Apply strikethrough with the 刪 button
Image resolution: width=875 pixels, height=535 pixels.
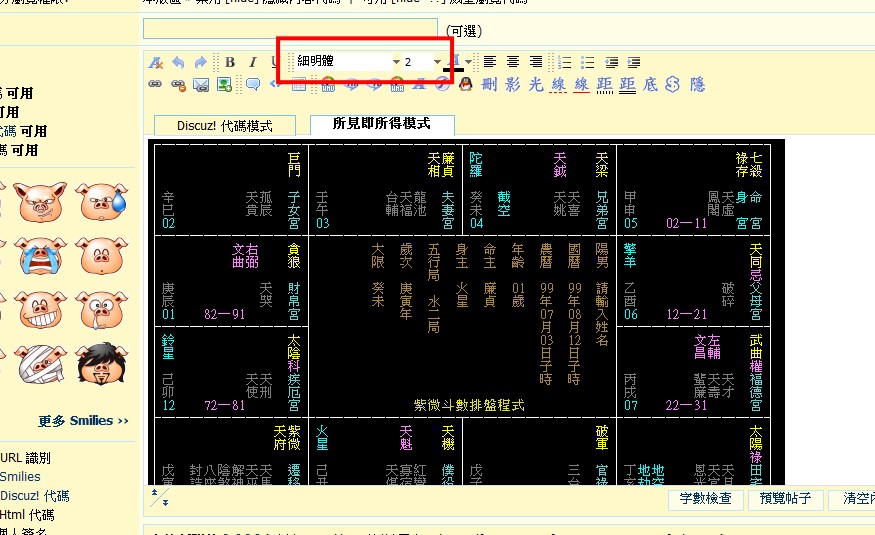[489, 84]
